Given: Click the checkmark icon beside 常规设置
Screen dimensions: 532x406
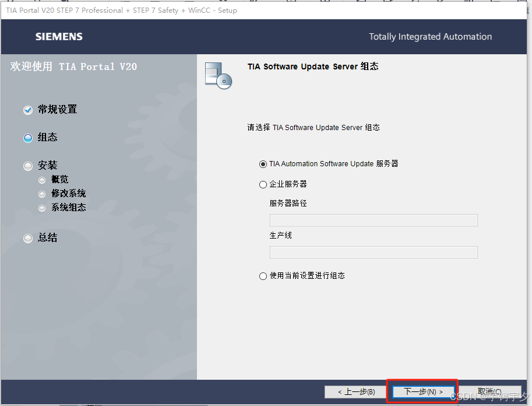Looking at the screenshot, I should [28, 110].
